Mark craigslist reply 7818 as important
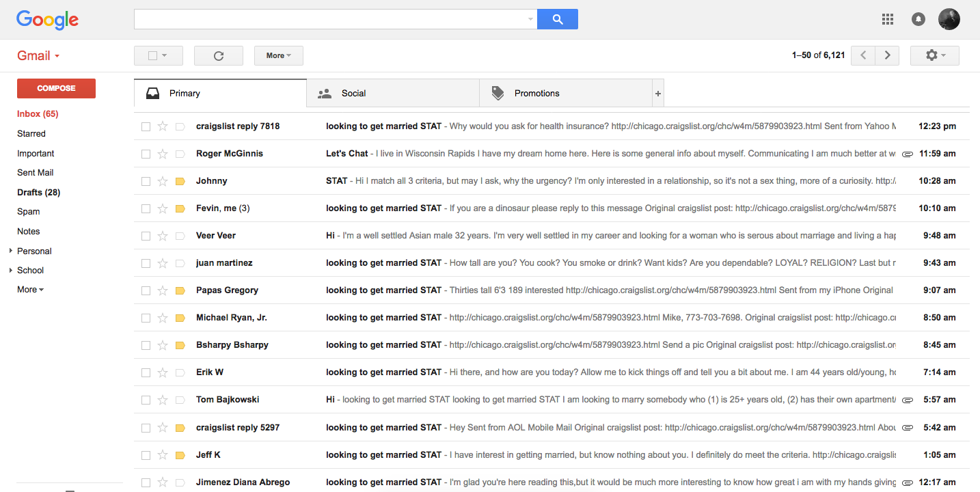 [180, 126]
